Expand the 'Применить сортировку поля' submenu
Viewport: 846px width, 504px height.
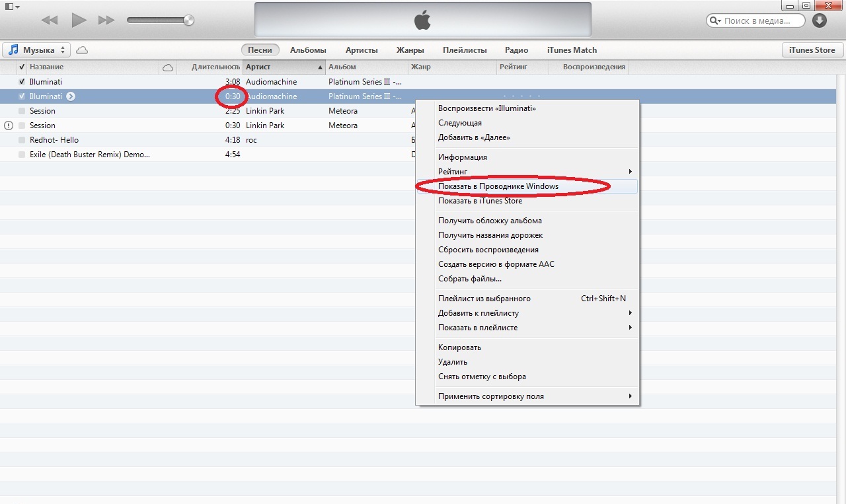pos(527,396)
